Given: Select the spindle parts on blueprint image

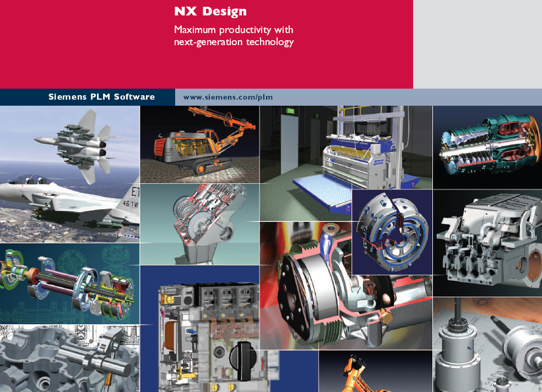Looking at the screenshot, I should coord(487,345).
